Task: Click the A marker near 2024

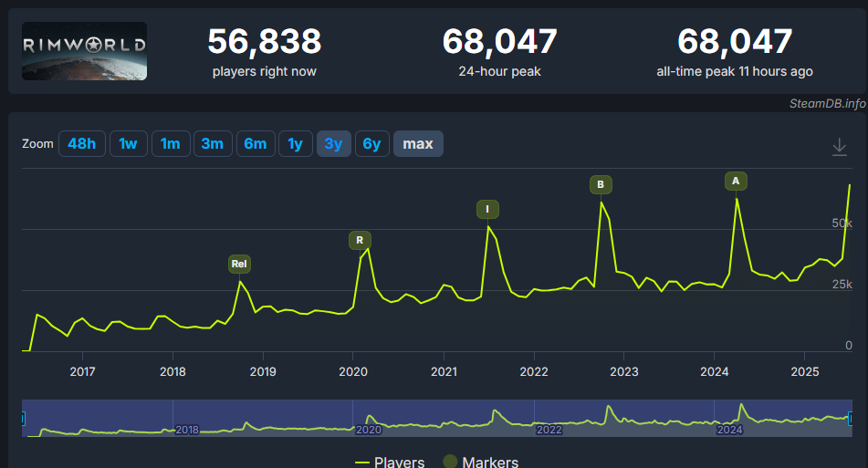Action: [736, 181]
